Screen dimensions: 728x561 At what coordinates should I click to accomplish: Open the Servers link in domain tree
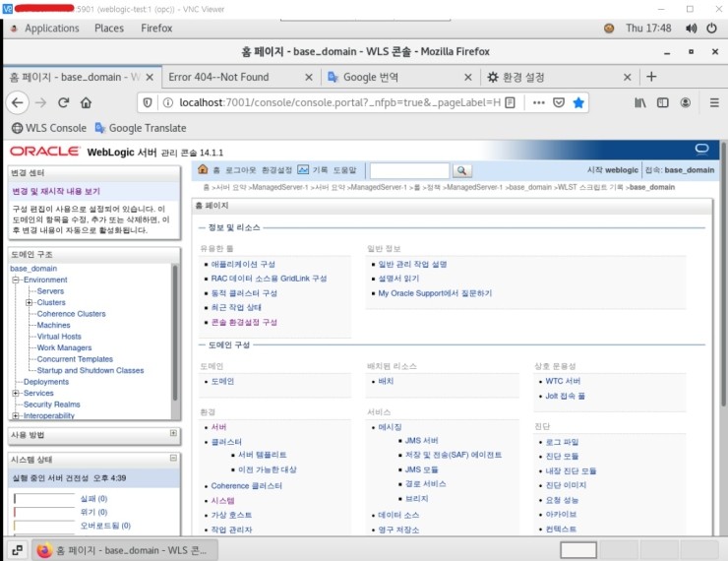pyautogui.click(x=50, y=291)
